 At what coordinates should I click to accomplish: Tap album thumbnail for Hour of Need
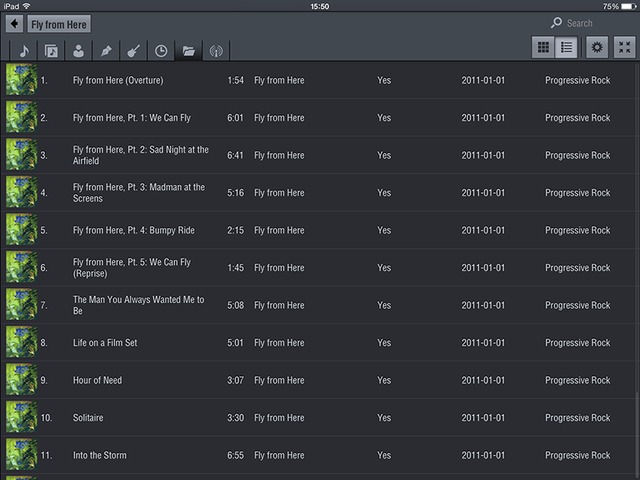pyautogui.click(x=21, y=380)
